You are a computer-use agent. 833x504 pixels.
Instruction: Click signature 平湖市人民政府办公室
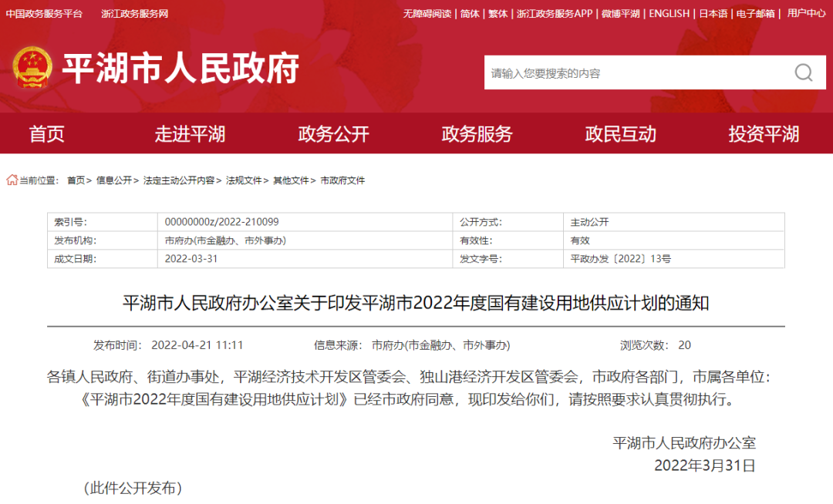click(683, 443)
